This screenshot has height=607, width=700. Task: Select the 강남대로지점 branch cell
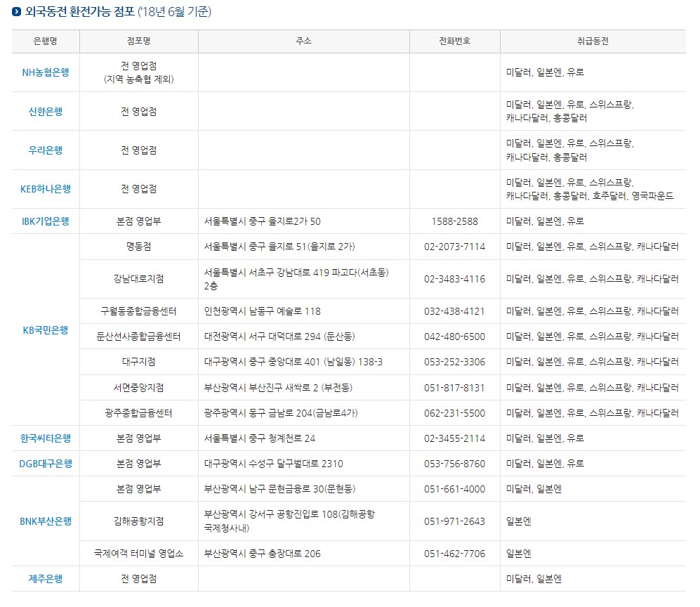coord(139,279)
